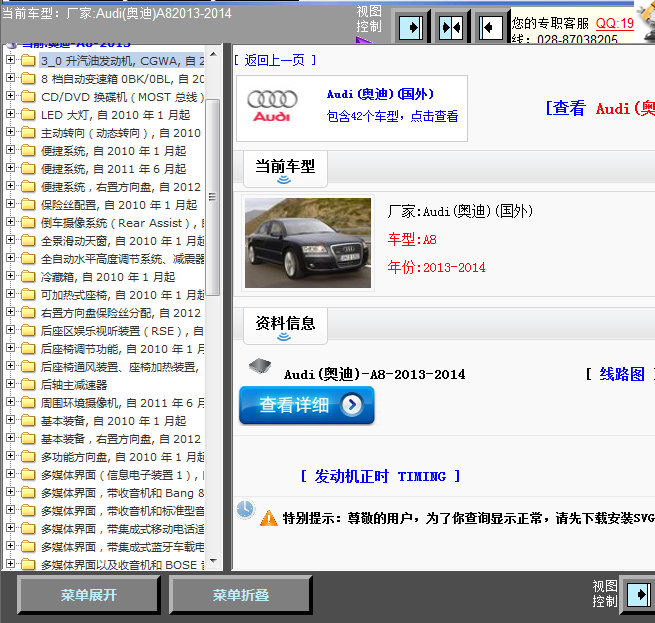The width and height of the screenshot is (655, 623).
Task: Click the left-arrow view control button at top
Action: (x=491, y=28)
